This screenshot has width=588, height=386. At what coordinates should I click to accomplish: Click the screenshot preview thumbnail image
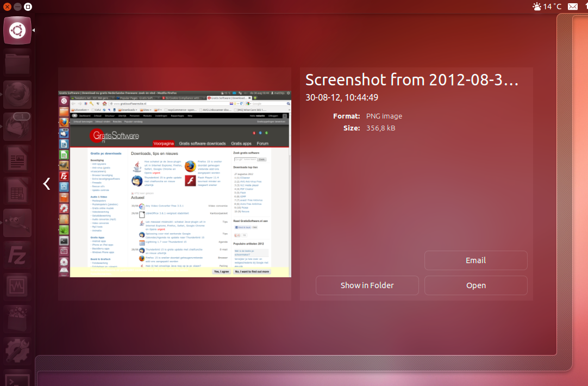click(x=175, y=184)
